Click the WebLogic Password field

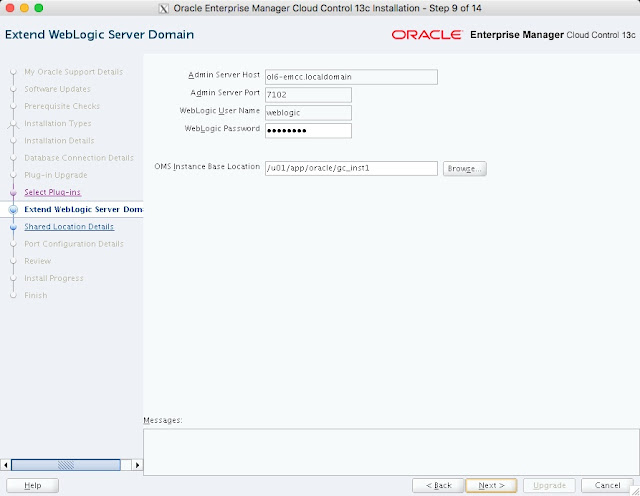(308, 131)
